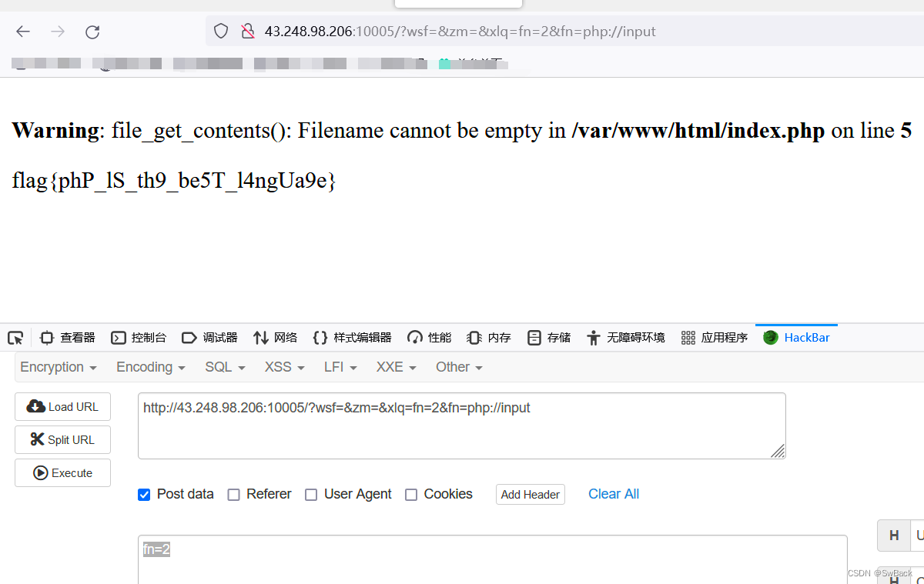Switch to the 应用程序 application tab

point(715,338)
